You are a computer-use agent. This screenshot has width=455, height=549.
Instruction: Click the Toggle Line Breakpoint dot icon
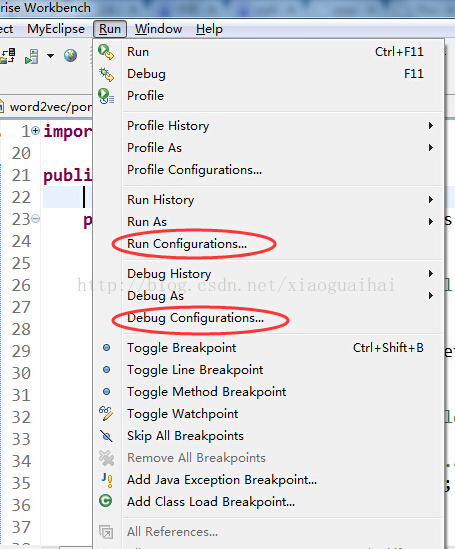[106, 370]
